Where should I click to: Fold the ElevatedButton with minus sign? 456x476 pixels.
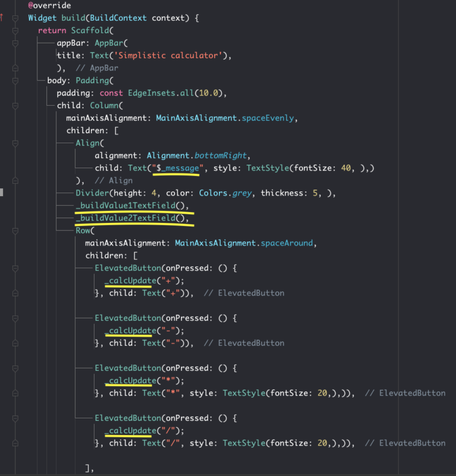coord(15,318)
